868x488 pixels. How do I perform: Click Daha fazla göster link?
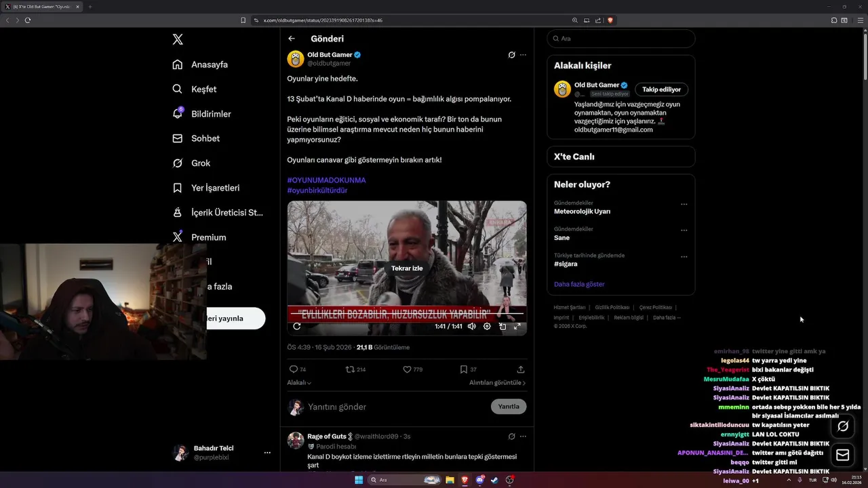[579, 284]
